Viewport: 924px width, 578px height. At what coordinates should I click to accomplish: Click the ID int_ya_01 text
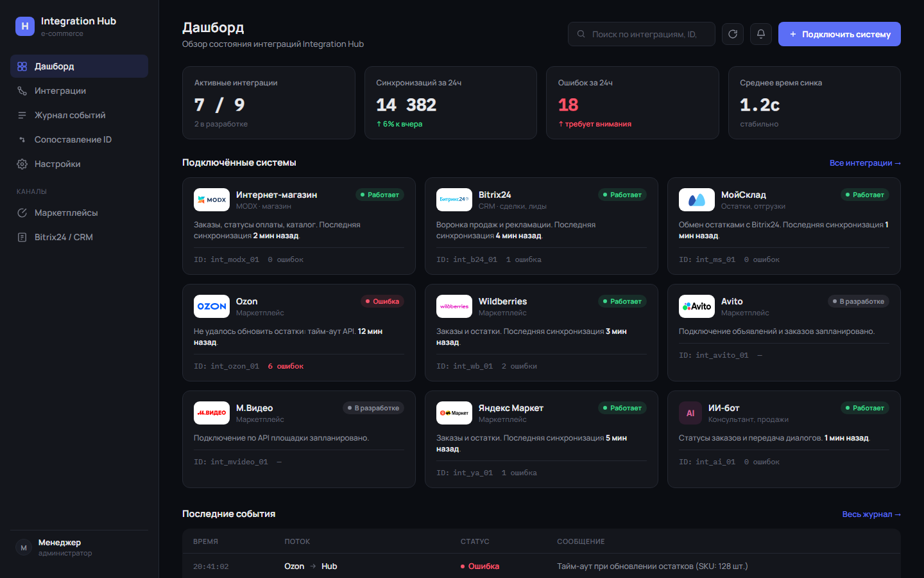465,473
